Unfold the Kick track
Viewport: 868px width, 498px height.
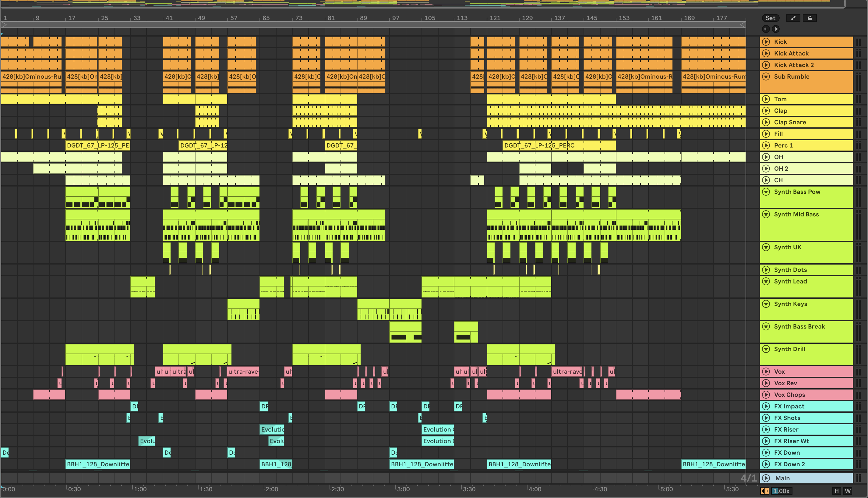[x=766, y=42]
